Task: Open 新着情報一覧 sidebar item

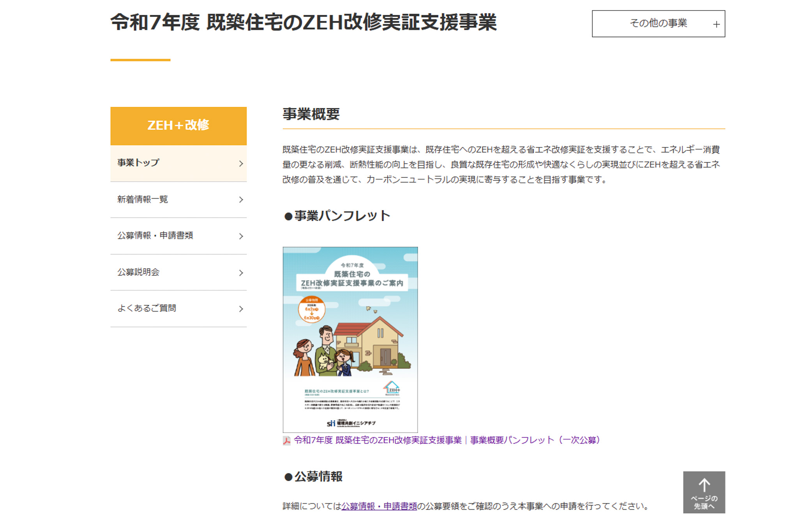Action: [143, 200]
